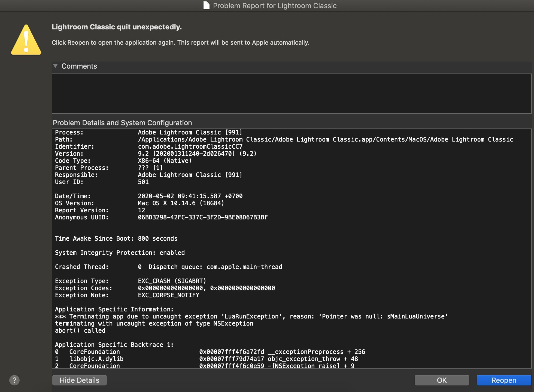Screen dimensions: 534x392
Task: Click the OK button
Action: pos(442,380)
